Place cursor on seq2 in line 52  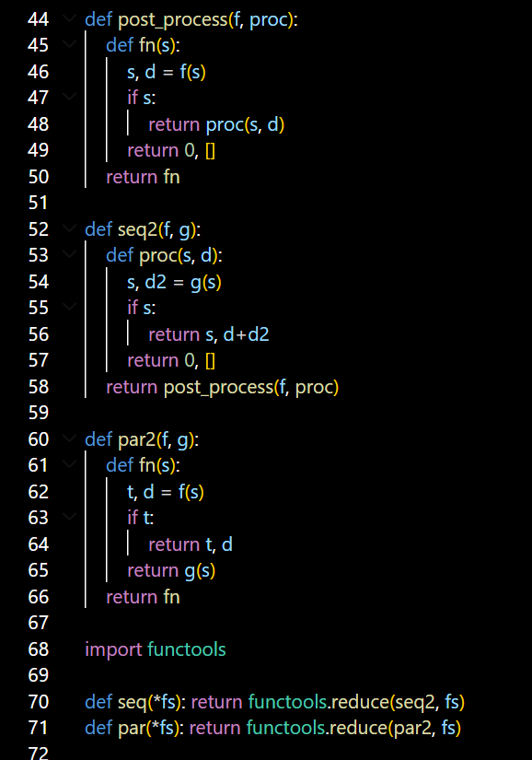pos(137,229)
